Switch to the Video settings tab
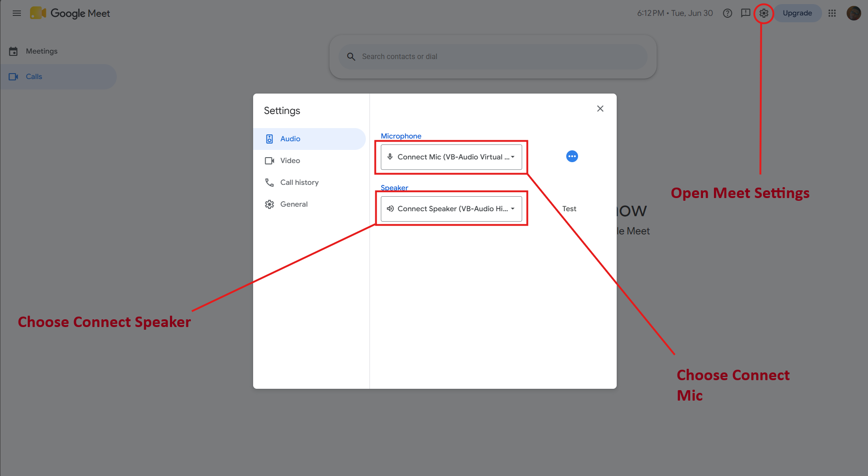The width and height of the screenshot is (868, 476). coord(309,161)
